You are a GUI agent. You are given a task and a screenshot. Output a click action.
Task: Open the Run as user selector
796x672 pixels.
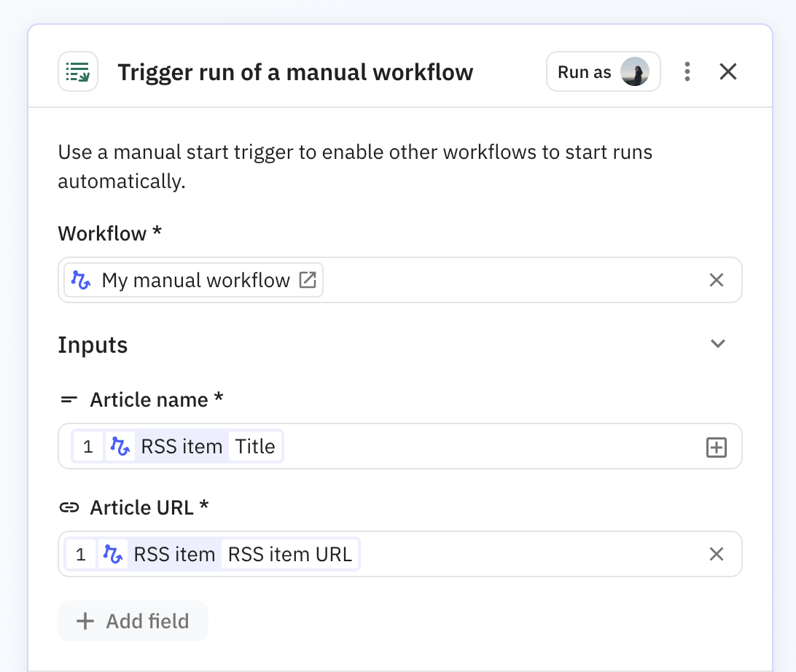585,71
